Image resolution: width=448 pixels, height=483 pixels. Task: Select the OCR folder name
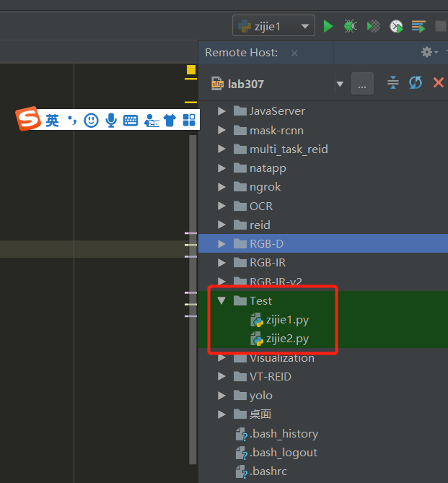(x=261, y=206)
